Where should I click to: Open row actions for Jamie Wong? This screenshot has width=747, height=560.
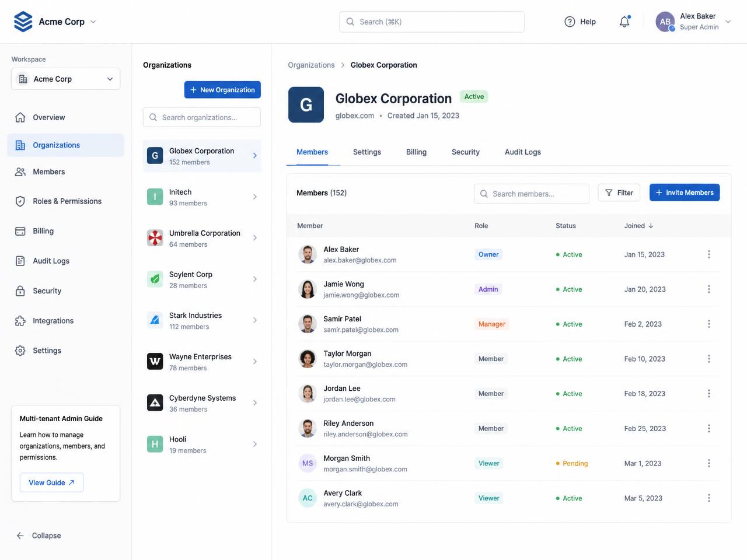pyautogui.click(x=708, y=289)
